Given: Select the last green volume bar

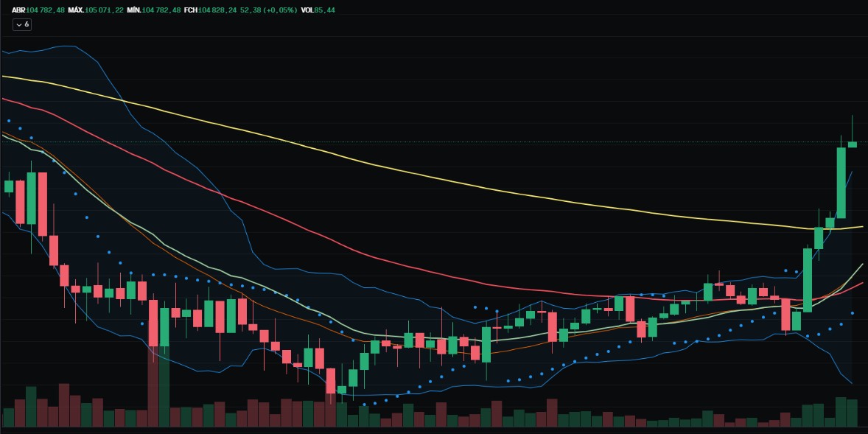Looking at the screenshot, I should pos(852,413).
